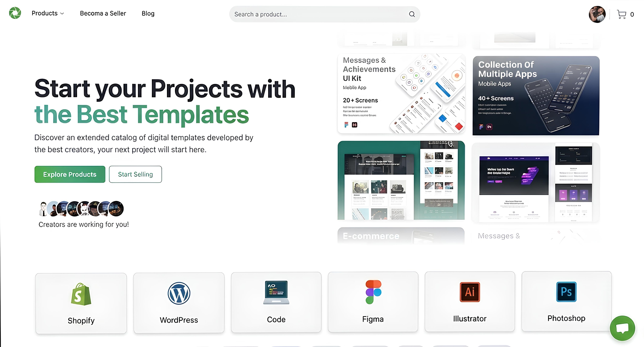
Task: Select the Shopify category
Action: click(x=81, y=303)
